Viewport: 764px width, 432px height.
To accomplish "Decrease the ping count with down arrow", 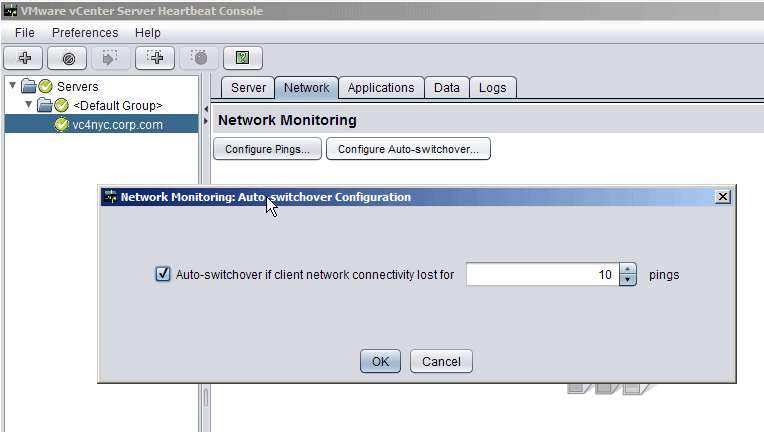I will [x=628, y=280].
